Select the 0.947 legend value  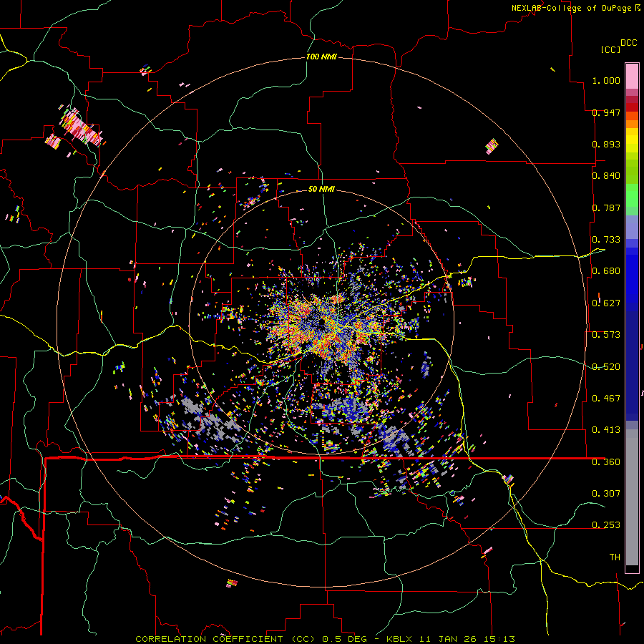click(x=606, y=112)
